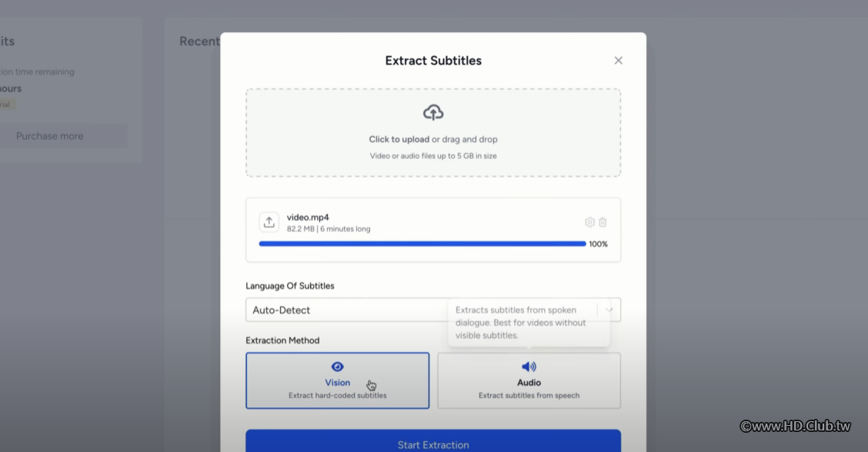This screenshot has height=452, width=868.
Task: Click the 100% upload percentage label
Action: point(598,244)
